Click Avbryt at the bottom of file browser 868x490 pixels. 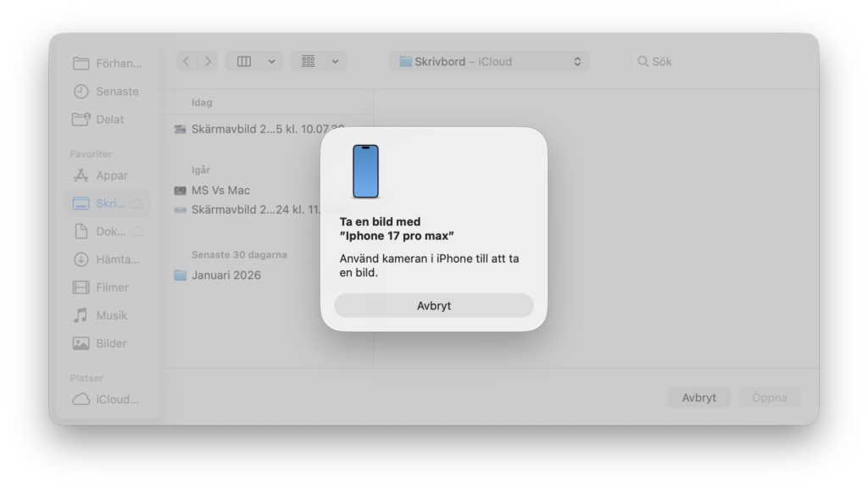[x=698, y=398]
